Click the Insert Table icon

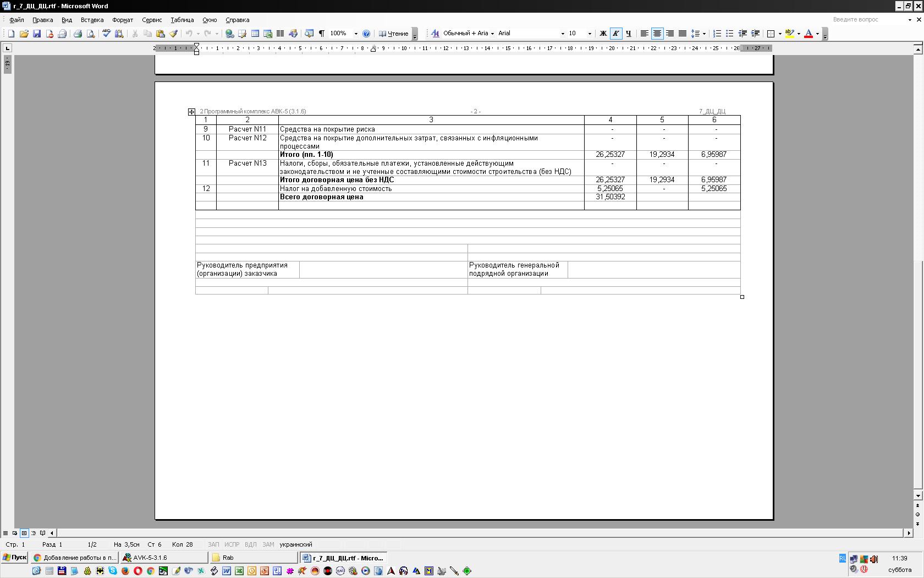pos(255,34)
